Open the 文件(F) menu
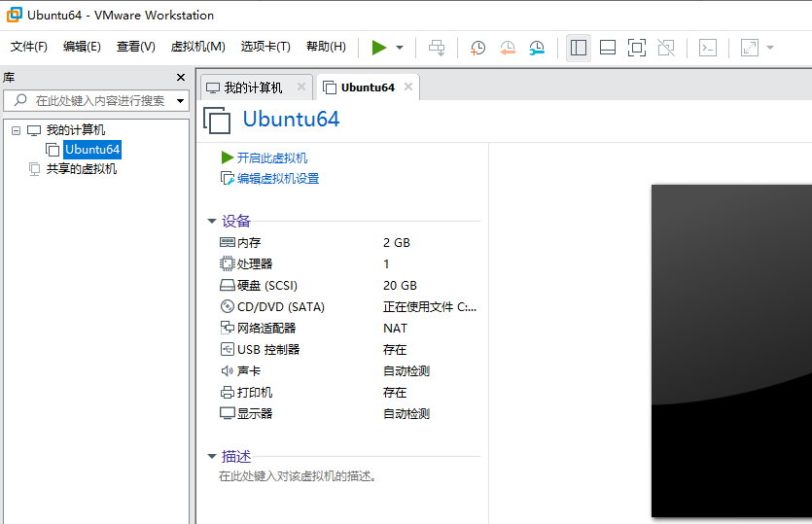The width and height of the screenshot is (812, 524). coord(29,47)
